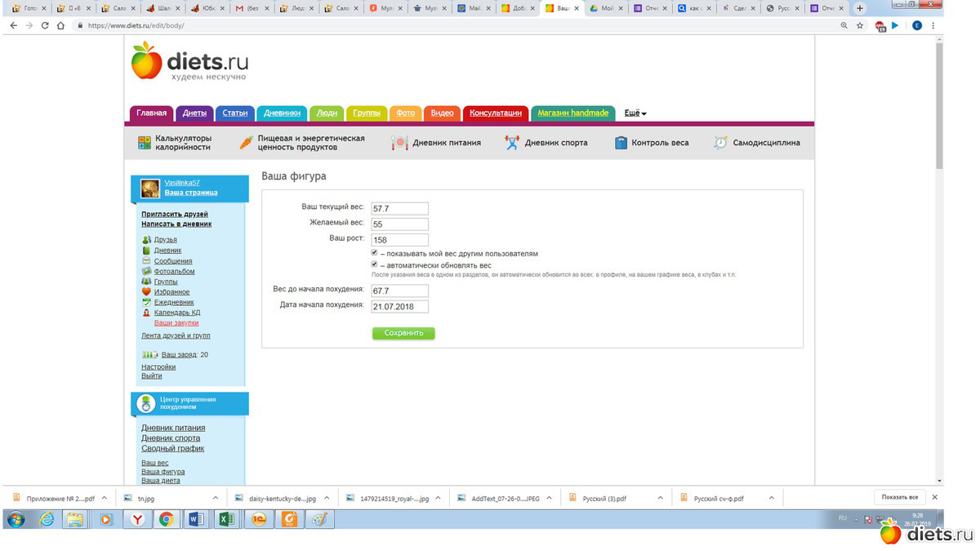Launch Excel from the Windows taskbar
Screen dimensions: 980x551
[225, 519]
